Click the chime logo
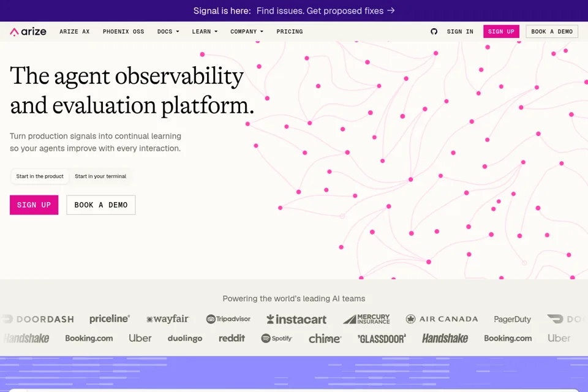588x392 pixels. (325, 338)
